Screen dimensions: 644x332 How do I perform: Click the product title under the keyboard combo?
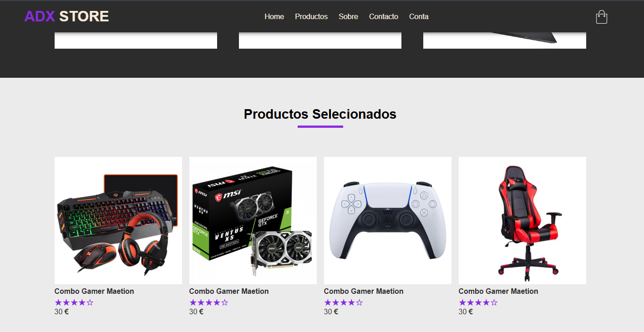94,291
